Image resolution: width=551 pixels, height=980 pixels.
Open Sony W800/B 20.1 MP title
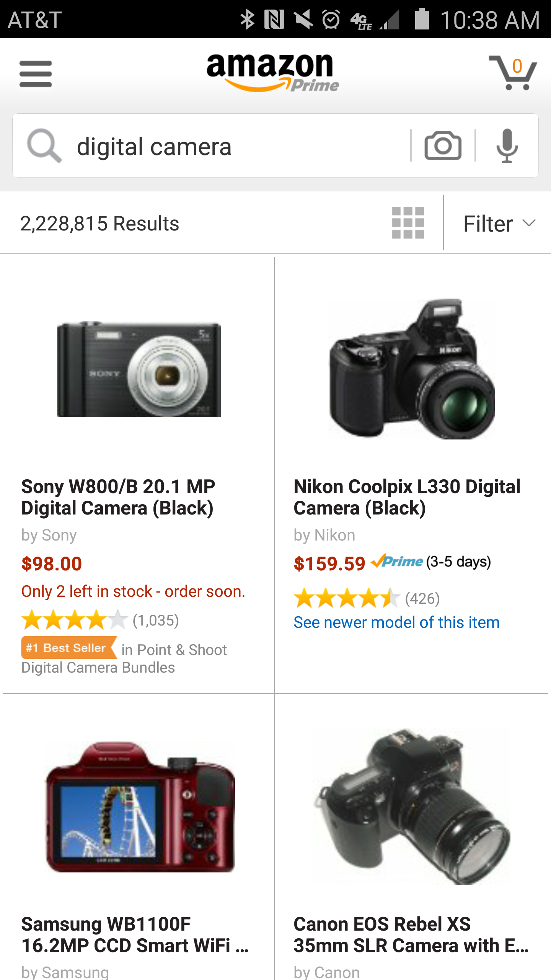[x=118, y=497]
